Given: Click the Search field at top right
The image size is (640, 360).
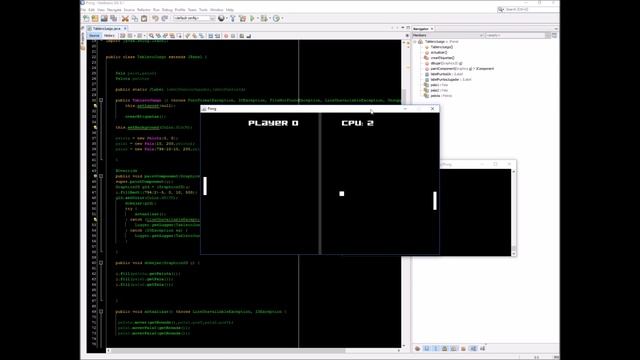Looking at the screenshot, I should [x=529, y=9].
